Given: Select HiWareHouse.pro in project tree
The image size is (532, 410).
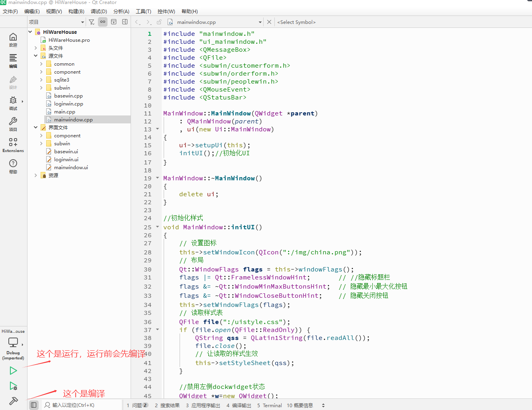Looking at the screenshot, I should pyautogui.click(x=69, y=40).
